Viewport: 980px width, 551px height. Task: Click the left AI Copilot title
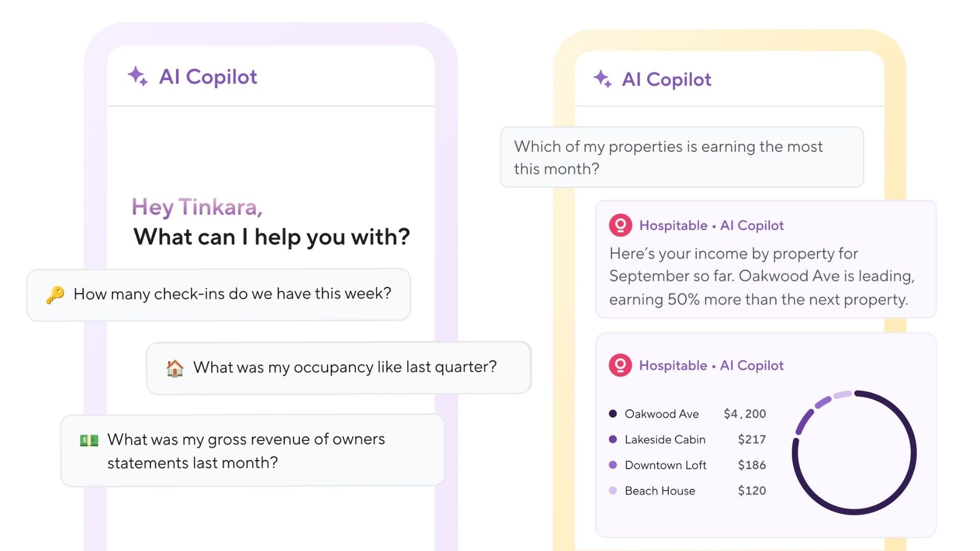[x=208, y=77]
